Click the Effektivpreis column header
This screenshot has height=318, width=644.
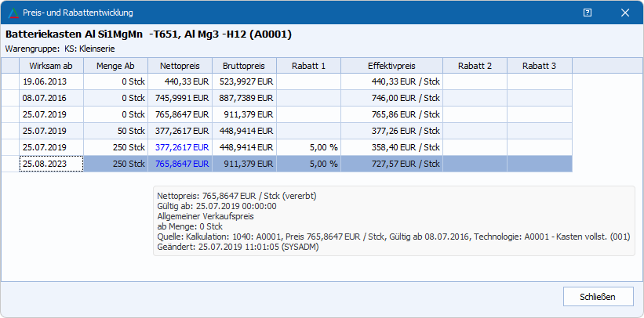[391, 66]
